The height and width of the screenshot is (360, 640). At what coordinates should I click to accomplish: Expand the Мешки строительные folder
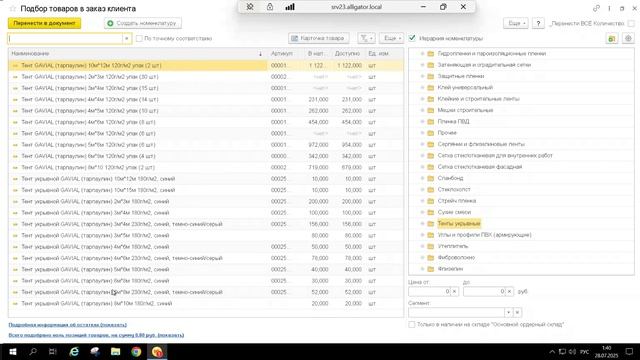[x=422, y=110]
